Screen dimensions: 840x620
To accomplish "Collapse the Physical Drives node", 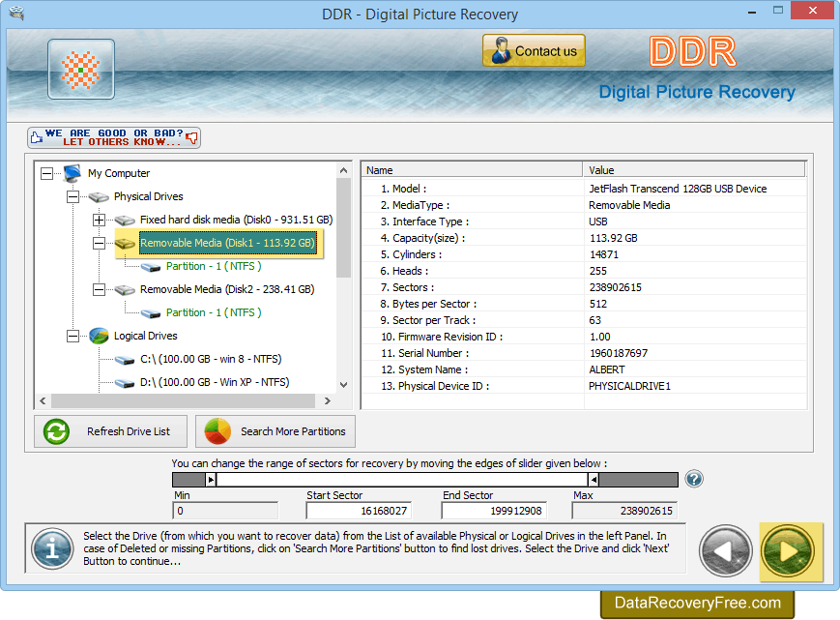I will 72,196.
